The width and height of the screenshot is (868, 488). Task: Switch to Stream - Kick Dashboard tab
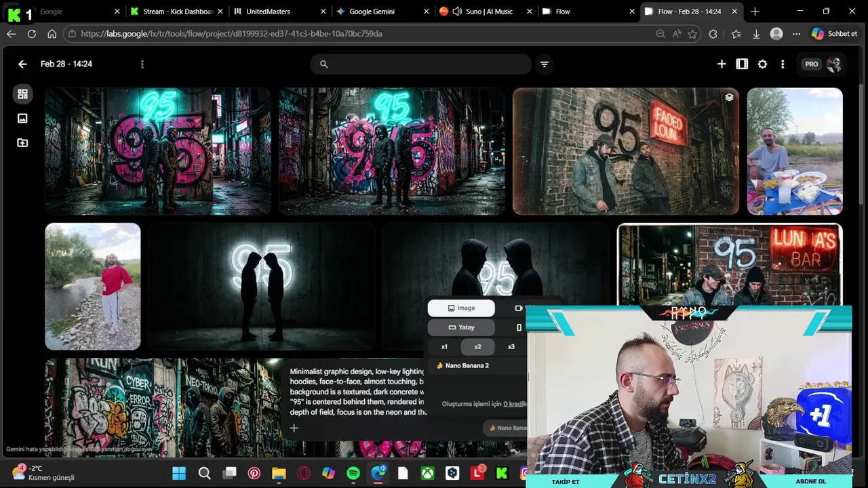[x=178, y=12]
